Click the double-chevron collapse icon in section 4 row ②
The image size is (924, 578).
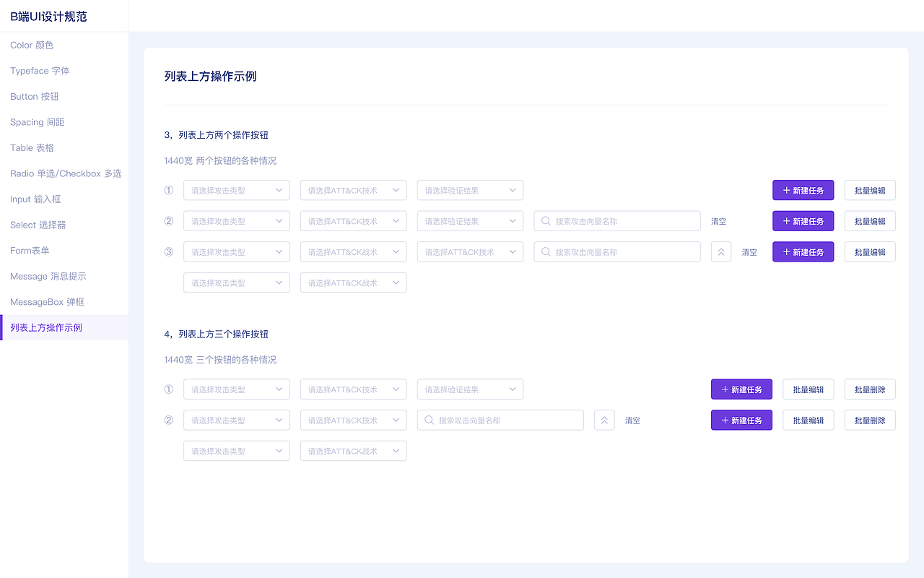click(x=604, y=420)
